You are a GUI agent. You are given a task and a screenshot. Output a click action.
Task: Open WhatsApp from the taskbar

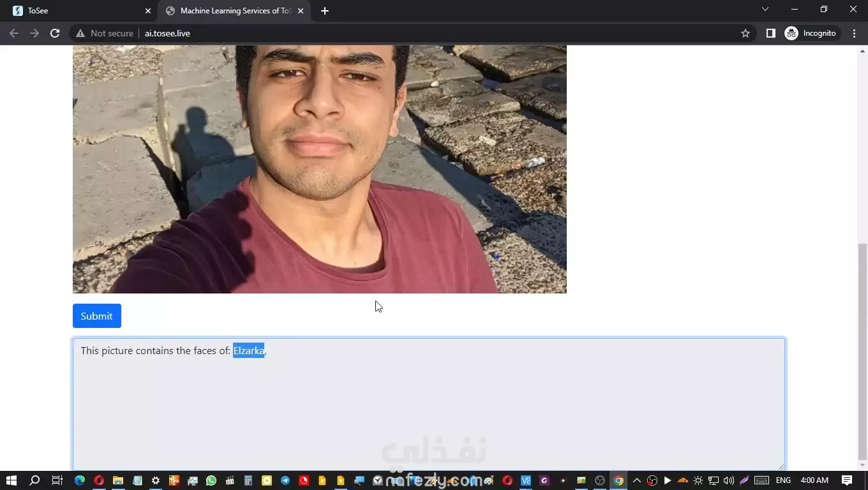211,480
